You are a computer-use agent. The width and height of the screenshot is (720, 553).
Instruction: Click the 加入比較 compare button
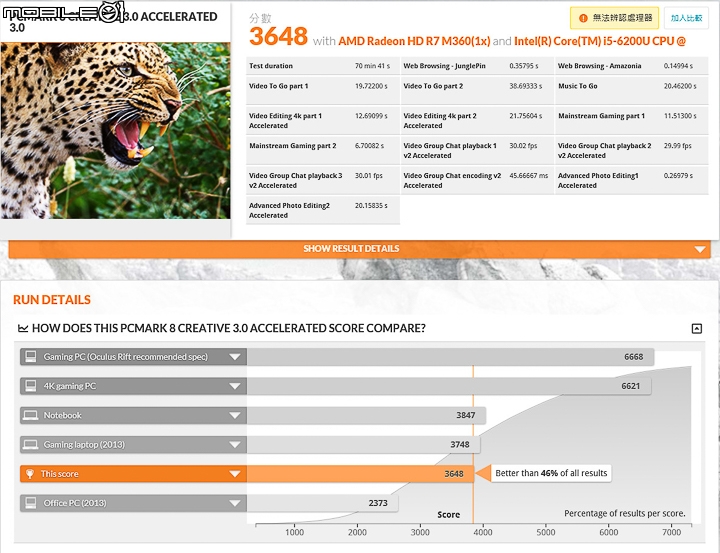tap(686, 18)
